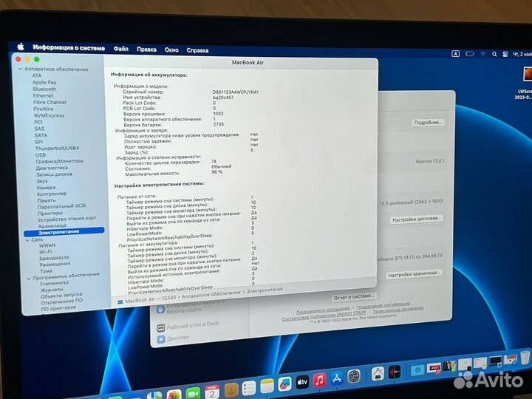Screen dimensions: 532x399
Task: Select Электропитание in the sidebar
Action: point(64,232)
